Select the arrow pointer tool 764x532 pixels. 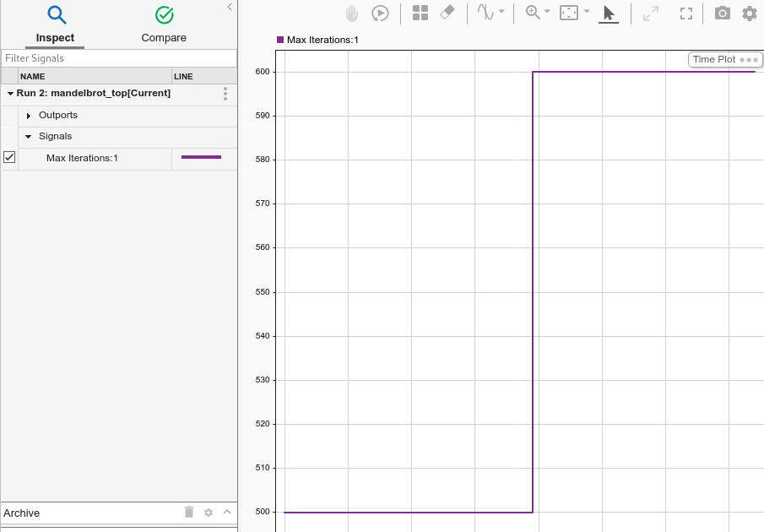[609, 14]
